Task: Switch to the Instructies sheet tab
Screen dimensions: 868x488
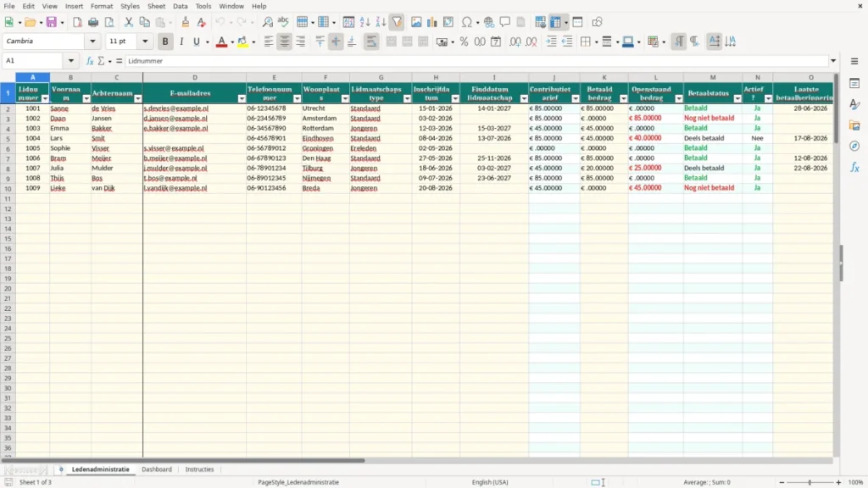Action: [x=199, y=469]
